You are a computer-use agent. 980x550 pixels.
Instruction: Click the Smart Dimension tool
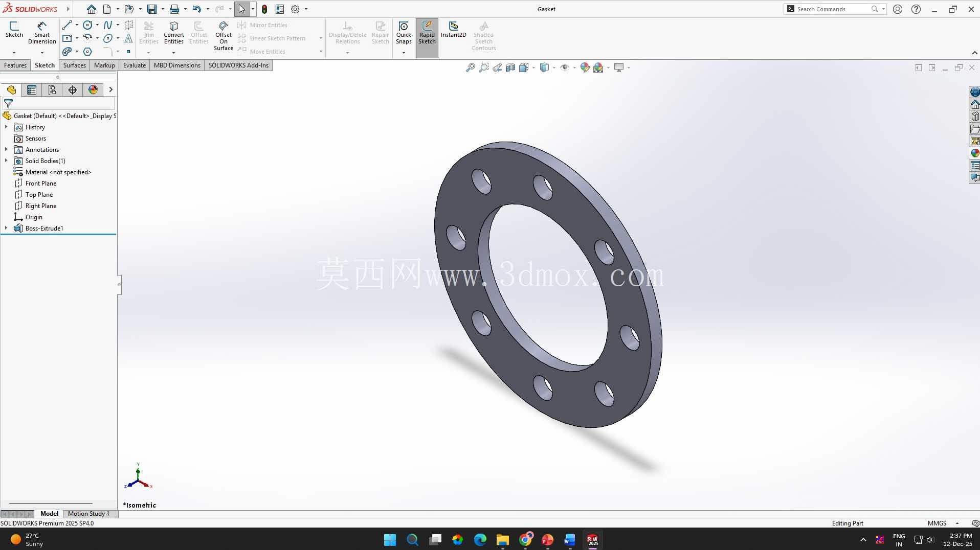click(42, 33)
